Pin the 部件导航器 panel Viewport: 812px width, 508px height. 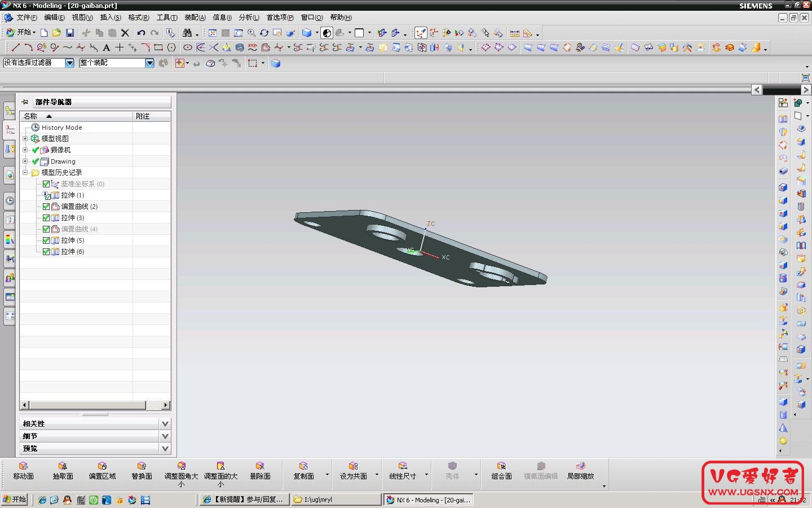point(25,102)
